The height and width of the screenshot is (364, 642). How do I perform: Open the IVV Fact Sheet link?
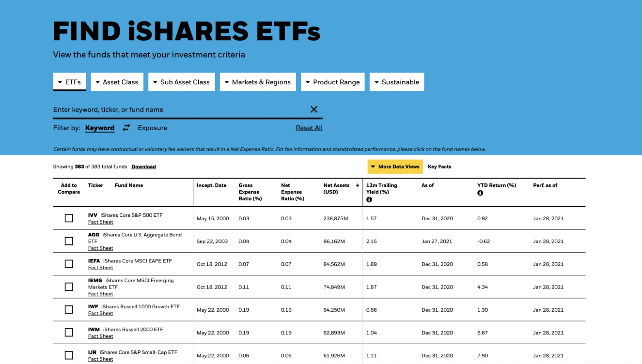[100, 222]
